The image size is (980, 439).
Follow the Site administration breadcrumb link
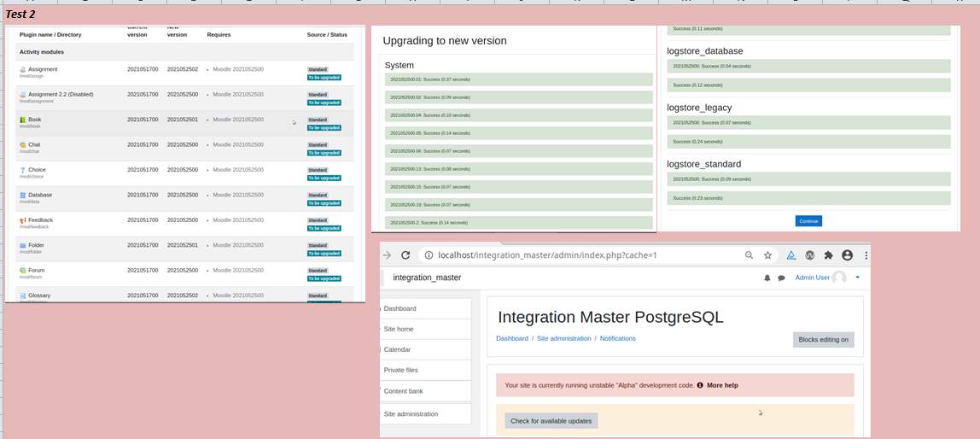click(x=563, y=338)
